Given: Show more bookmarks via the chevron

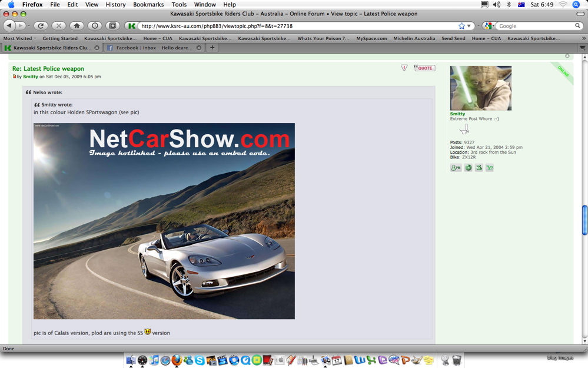Looking at the screenshot, I should pos(583,38).
